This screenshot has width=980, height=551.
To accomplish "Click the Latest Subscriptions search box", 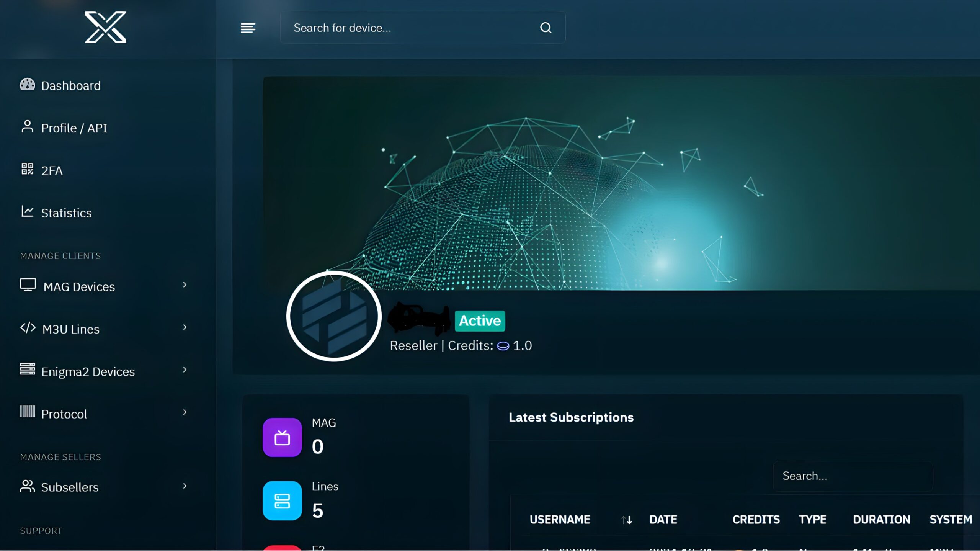I will [x=853, y=476].
